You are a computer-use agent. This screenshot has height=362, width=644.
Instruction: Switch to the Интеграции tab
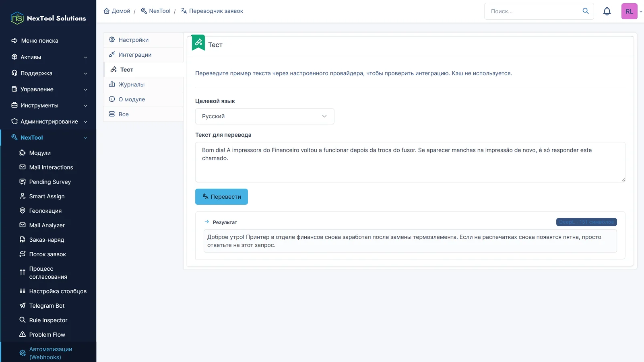click(x=143, y=55)
